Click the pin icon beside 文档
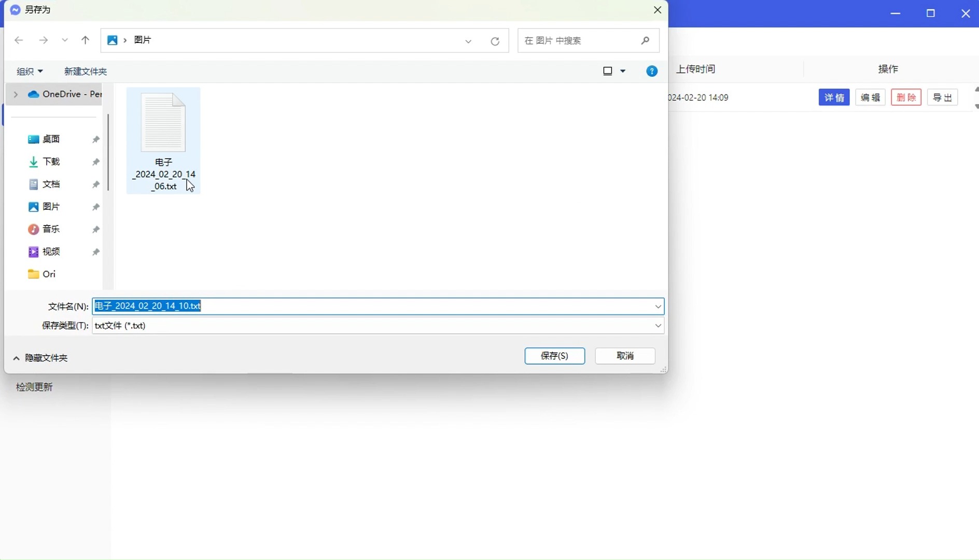The height and width of the screenshot is (560, 979). click(x=96, y=185)
